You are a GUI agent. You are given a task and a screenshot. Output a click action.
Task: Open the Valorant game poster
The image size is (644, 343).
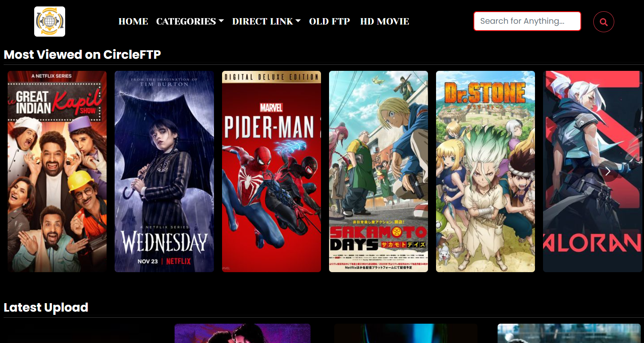pyautogui.click(x=593, y=171)
